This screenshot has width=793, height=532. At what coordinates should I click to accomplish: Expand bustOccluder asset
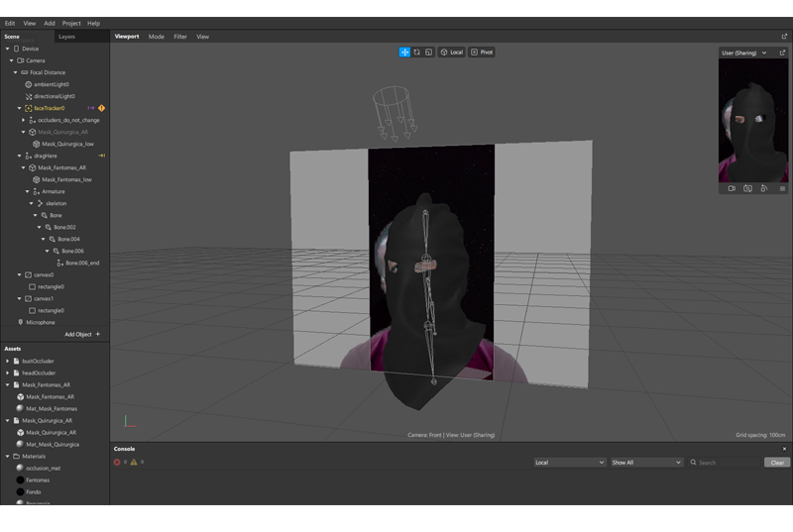click(x=8, y=361)
